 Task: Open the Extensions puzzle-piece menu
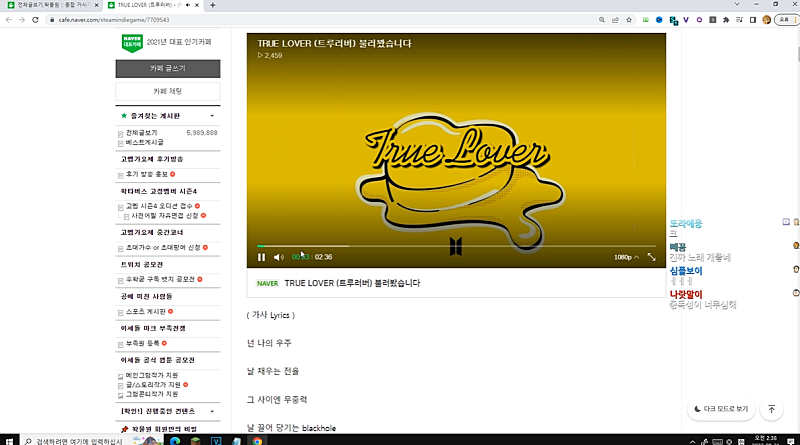pyautogui.click(x=726, y=20)
